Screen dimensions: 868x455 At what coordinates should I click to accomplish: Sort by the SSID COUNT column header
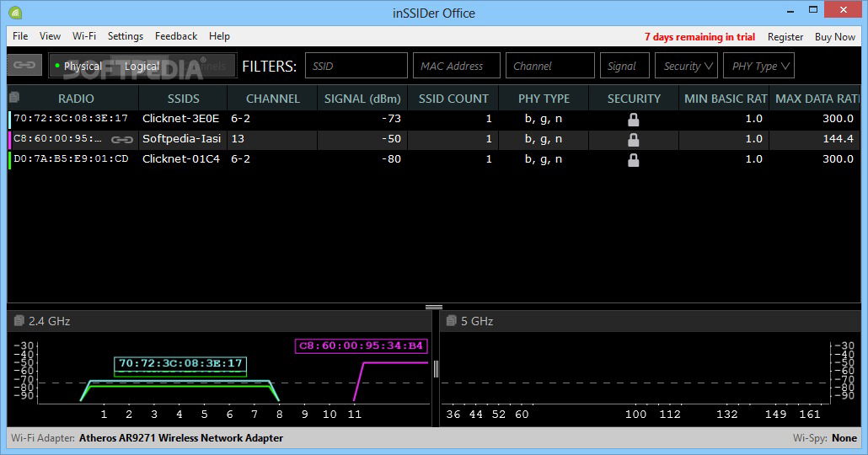point(453,99)
